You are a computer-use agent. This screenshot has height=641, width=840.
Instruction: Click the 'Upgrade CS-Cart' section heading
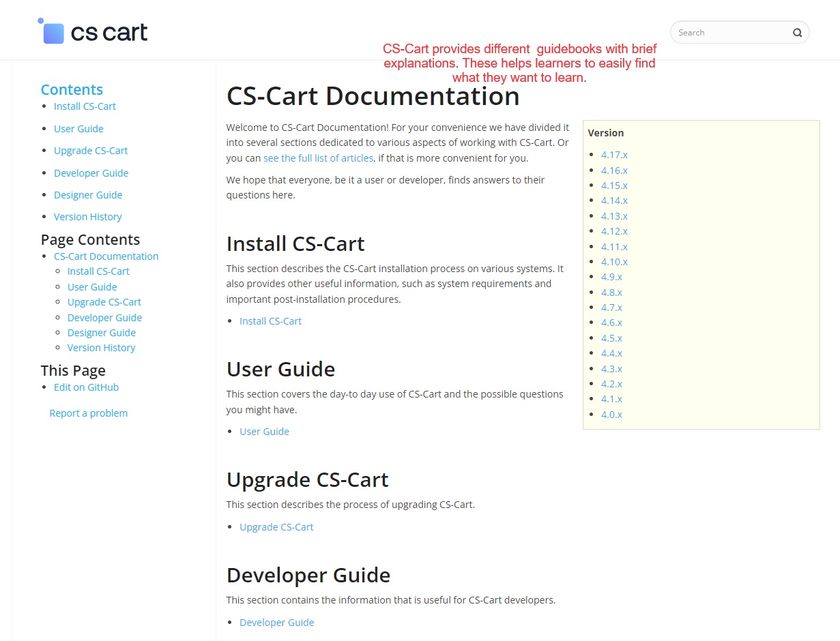click(307, 480)
